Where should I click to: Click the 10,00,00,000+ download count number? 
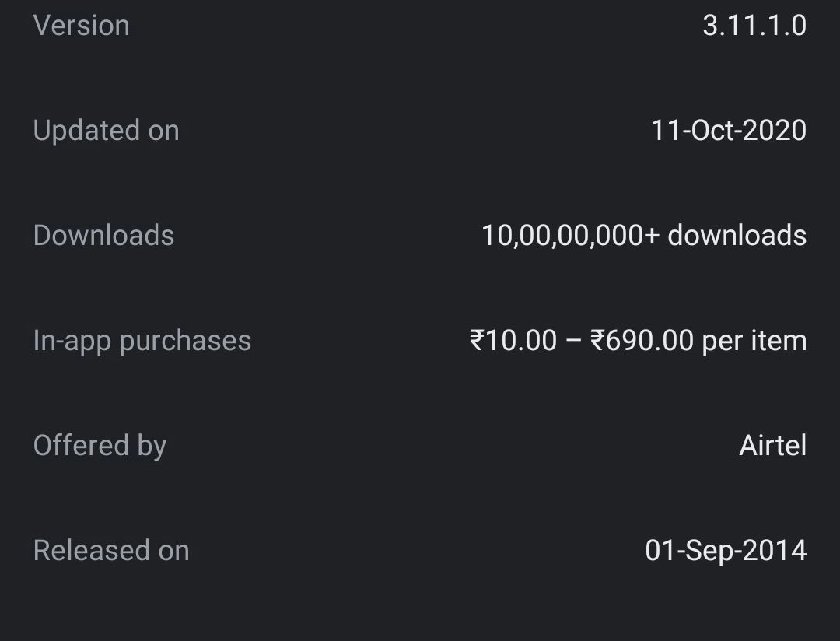pyautogui.click(x=569, y=236)
